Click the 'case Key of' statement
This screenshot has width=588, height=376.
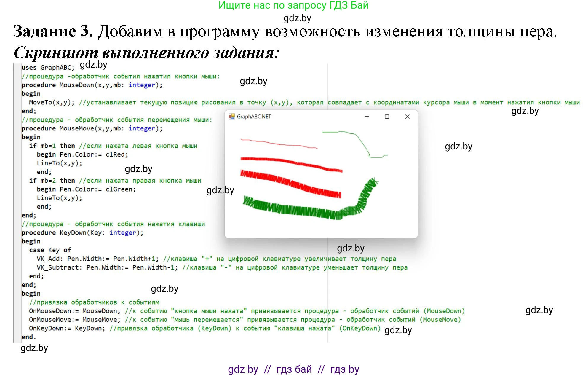pyautogui.click(x=50, y=250)
